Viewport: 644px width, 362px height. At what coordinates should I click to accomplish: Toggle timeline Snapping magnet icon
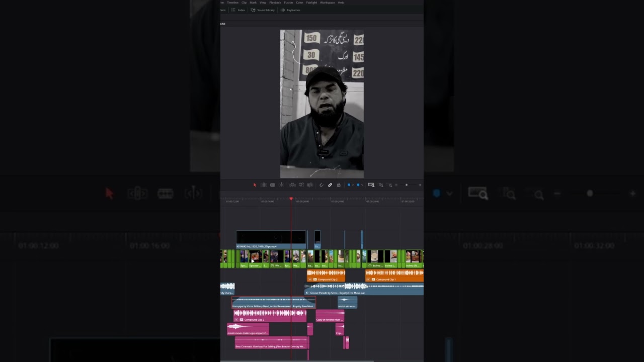(321, 185)
